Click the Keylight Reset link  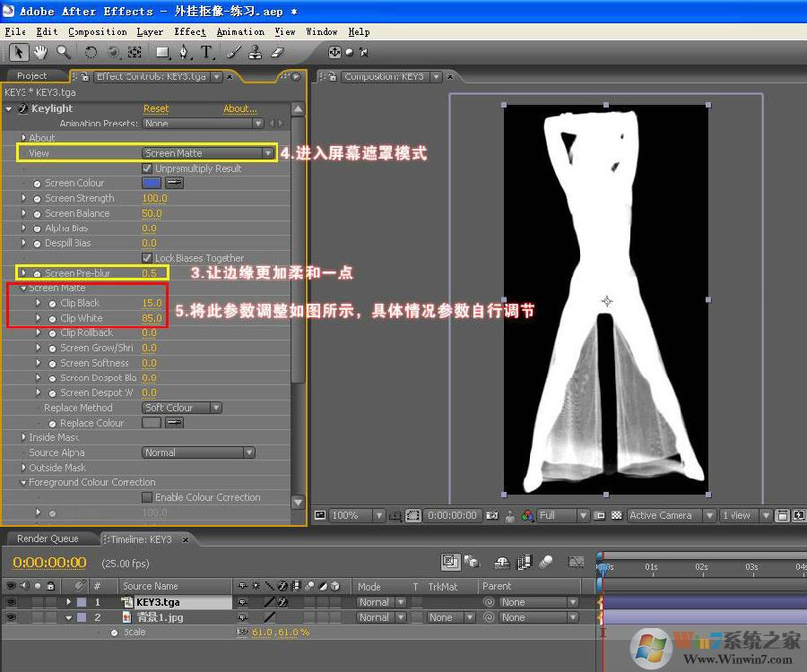[x=156, y=108]
